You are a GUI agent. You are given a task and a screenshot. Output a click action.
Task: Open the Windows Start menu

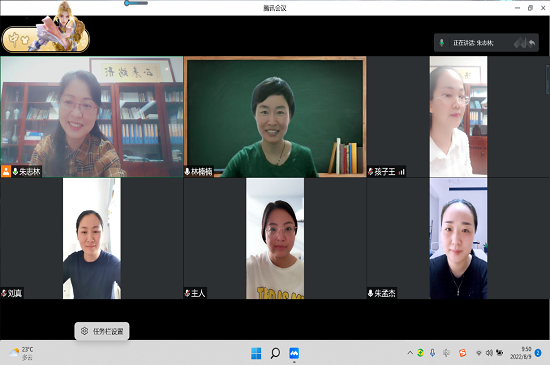pos(256,353)
